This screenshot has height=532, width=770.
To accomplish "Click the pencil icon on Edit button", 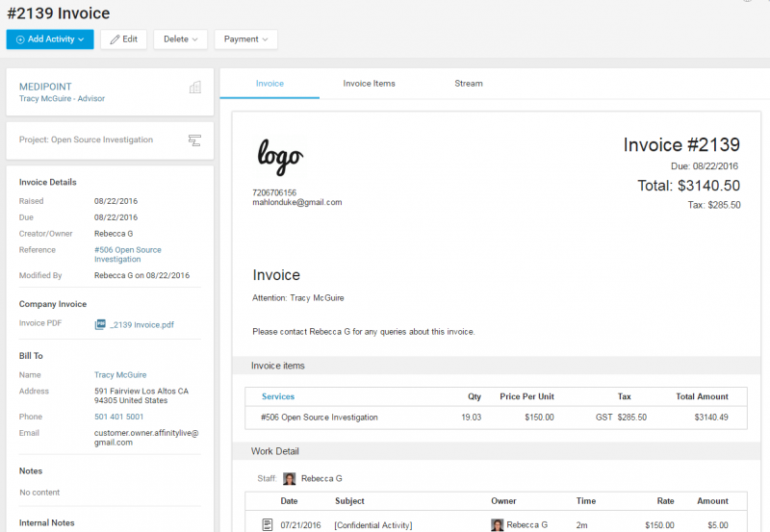I will [x=115, y=39].
